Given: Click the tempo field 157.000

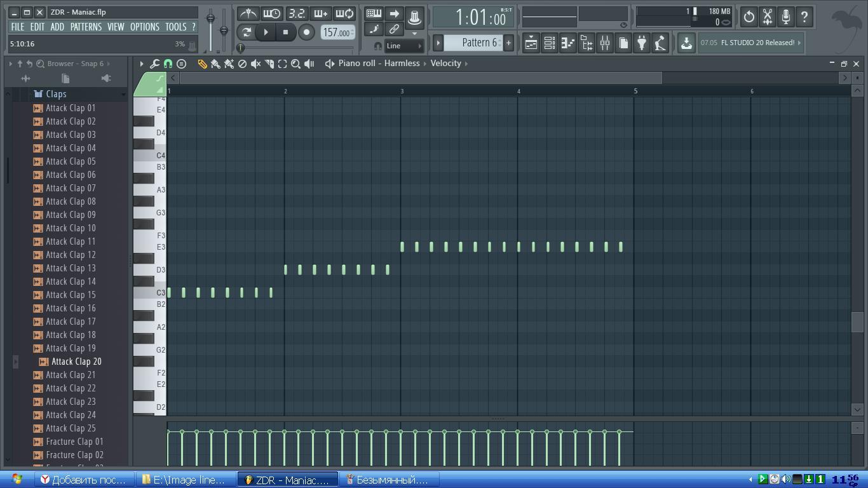Looking at the screenshot, I should (338, 32).
